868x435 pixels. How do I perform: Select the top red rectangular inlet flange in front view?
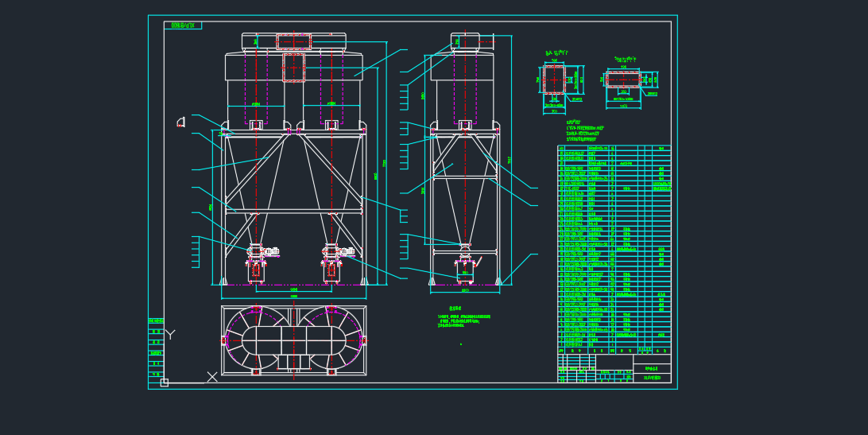point(293,41)
